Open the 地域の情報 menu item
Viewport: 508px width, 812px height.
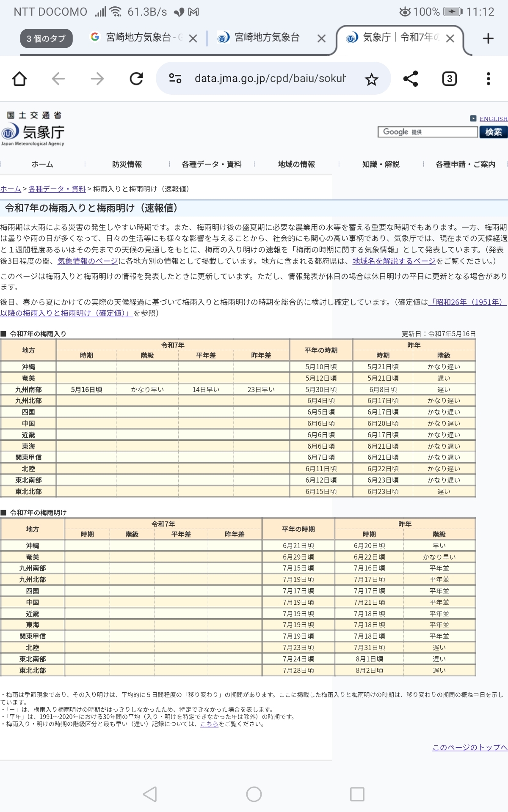296,164
